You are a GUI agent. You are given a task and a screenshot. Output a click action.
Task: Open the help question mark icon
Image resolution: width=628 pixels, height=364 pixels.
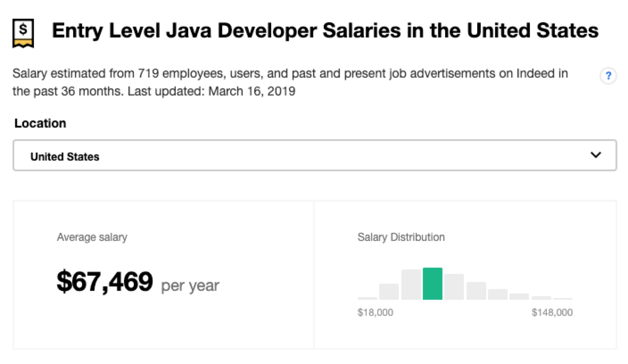607,76
